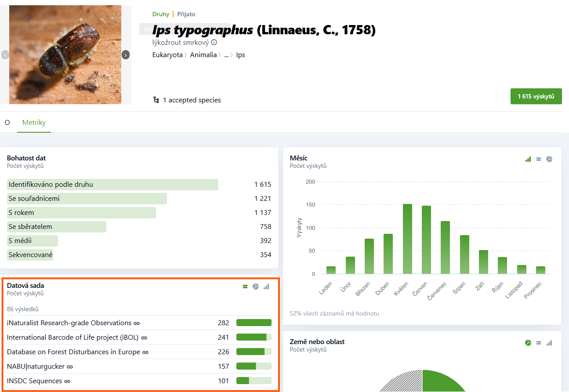Click the Červenec bar in the Měsíc chart
Image resolution: width=569 pixels, height=392 pixels.
coord(446,247)
